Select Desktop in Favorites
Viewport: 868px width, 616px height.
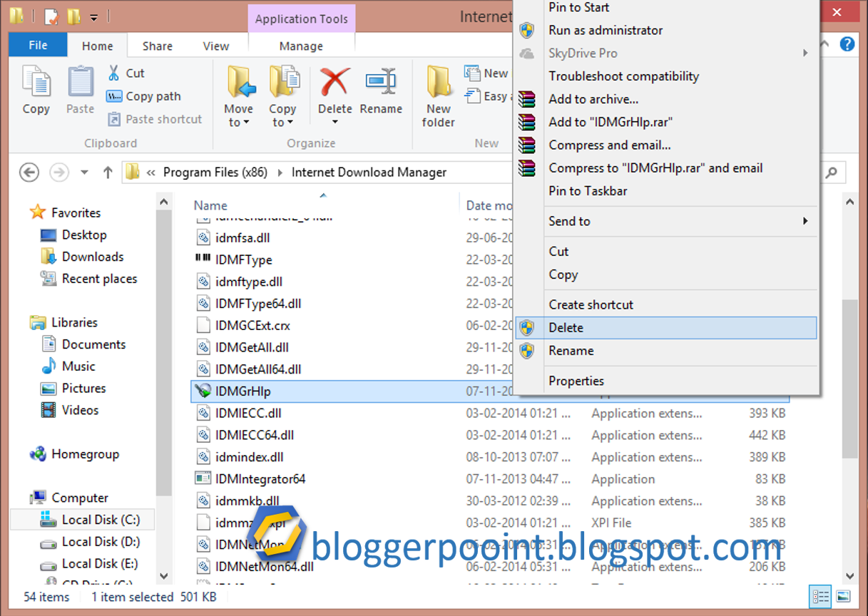coord(73,235)
